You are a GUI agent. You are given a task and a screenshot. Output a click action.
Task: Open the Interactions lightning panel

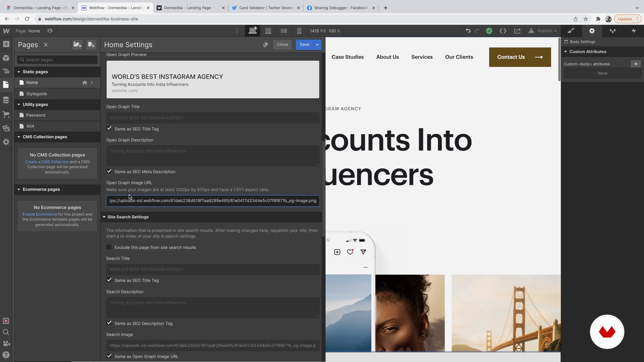point(633,31)
